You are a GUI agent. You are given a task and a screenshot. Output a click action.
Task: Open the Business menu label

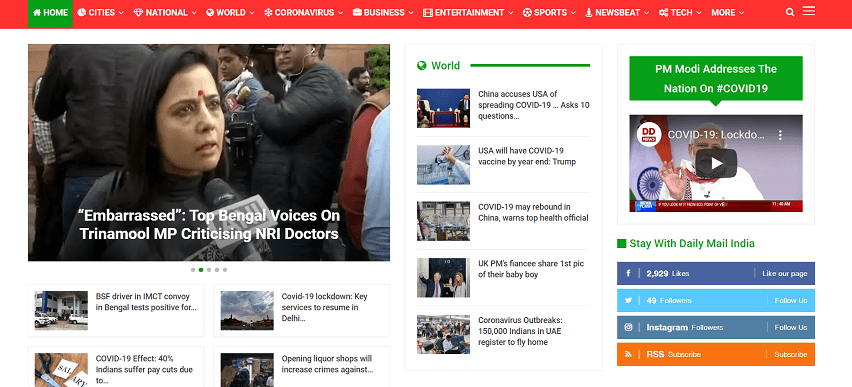click(384, 13)
